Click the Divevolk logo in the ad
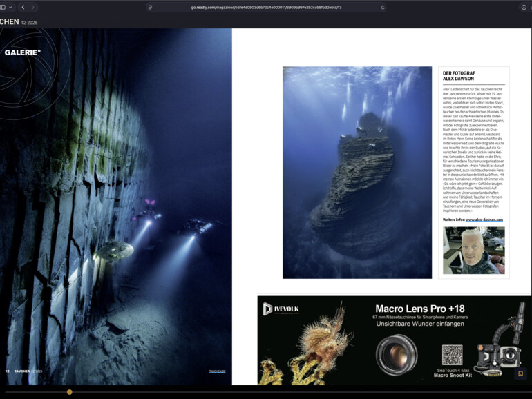Screen dimensions: 532x399 coord(282,309)
